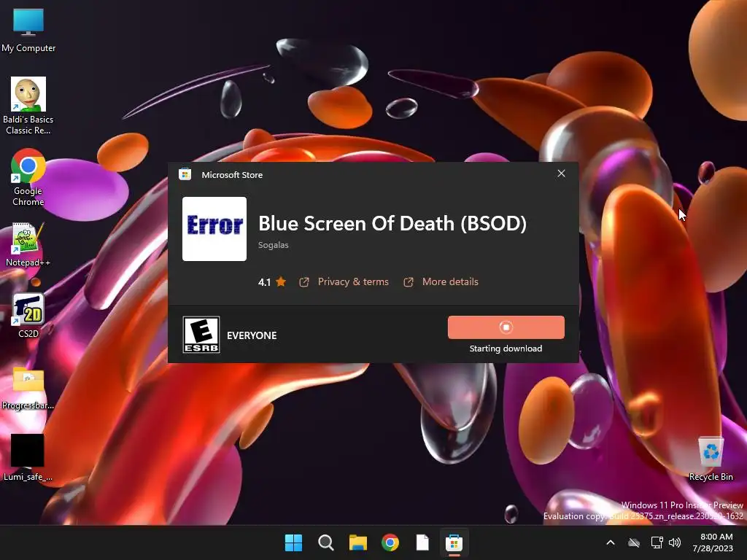Click the blank document taskbar icon
Screen dimensions: 747x560
[x=422, y=542]
